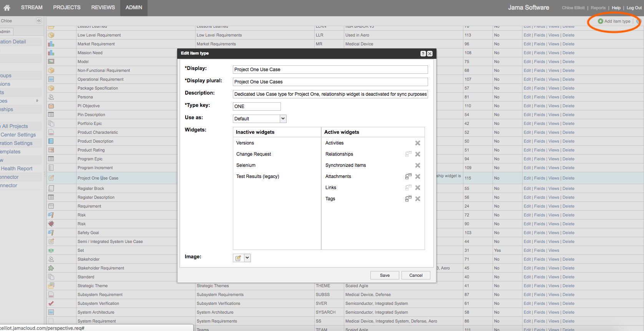Open the help icon in Edit Item type dialog

point(423,54)
